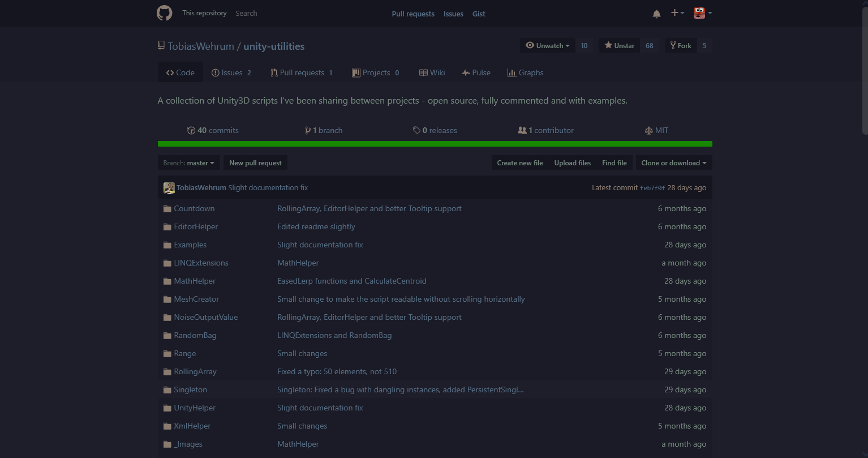Open the Range folder icon

[167, 354]
